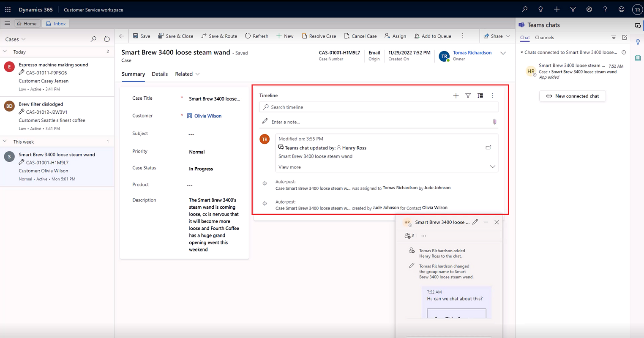Open the smart assist lightbulb icon

638,42
